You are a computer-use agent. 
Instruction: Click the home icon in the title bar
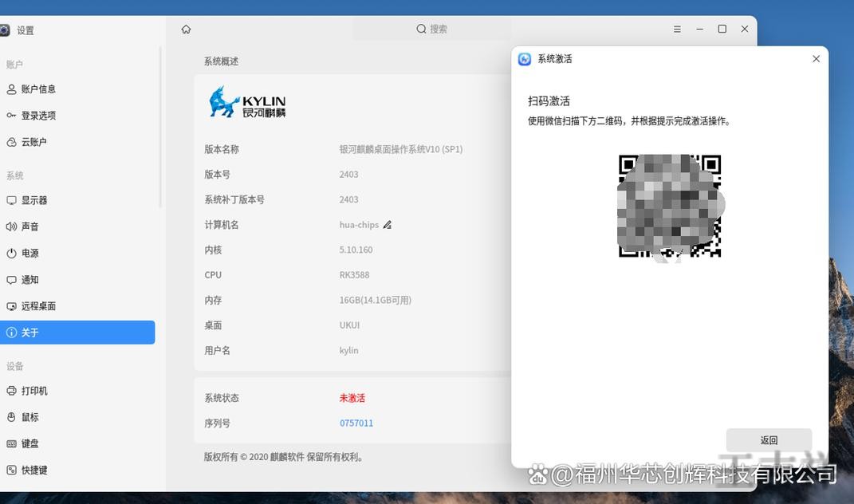coord(186,29)
